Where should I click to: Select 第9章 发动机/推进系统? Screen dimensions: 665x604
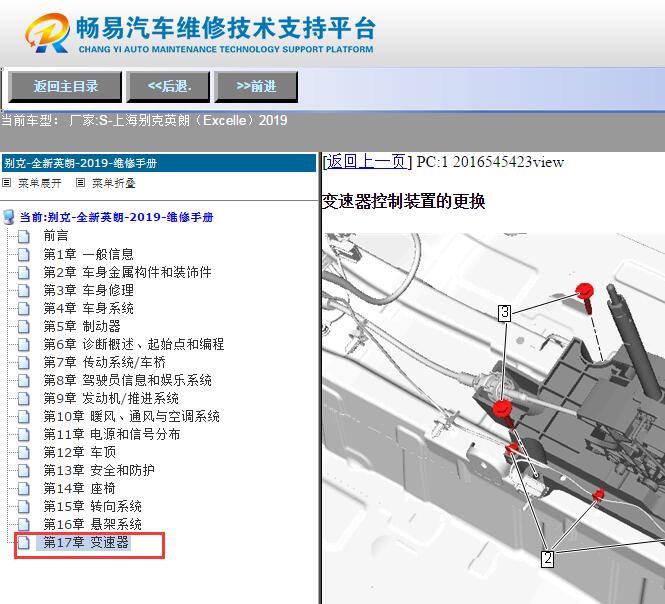pos(111,398)
